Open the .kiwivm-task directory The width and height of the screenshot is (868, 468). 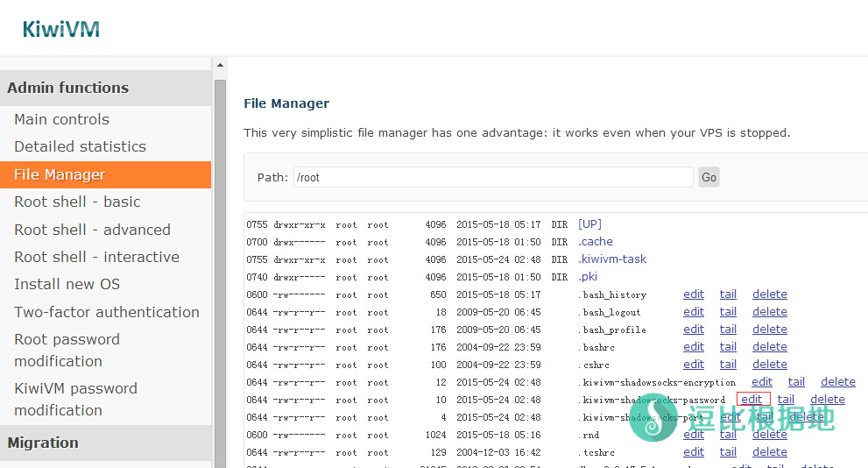point(612,259)
